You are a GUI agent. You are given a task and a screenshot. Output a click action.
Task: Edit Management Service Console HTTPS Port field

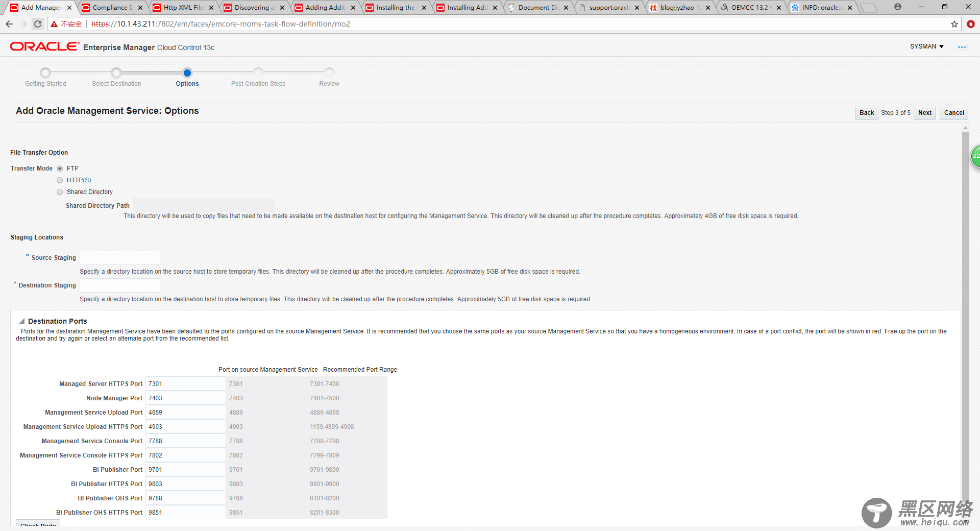pyautogui.click(x=186, y=455)
